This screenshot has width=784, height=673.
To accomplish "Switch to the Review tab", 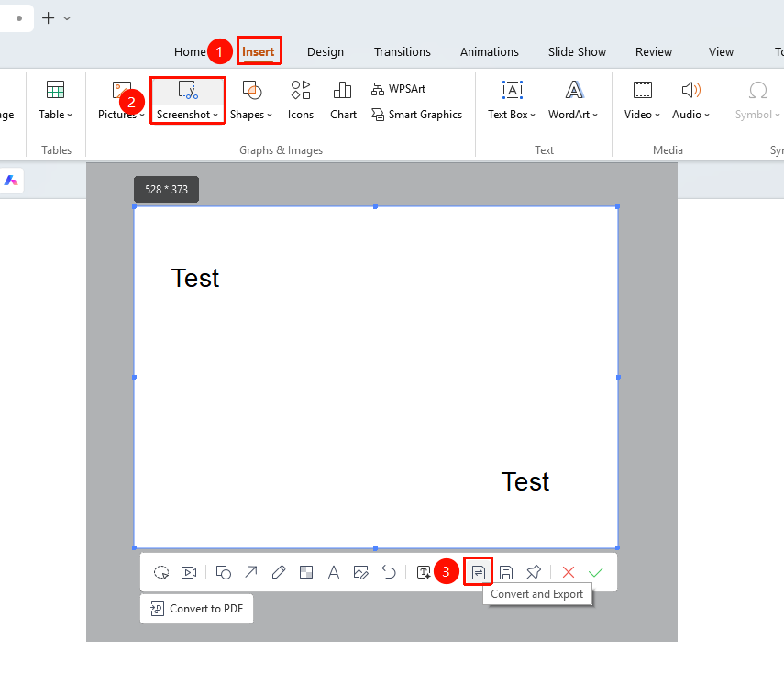I will click(654, 52).
